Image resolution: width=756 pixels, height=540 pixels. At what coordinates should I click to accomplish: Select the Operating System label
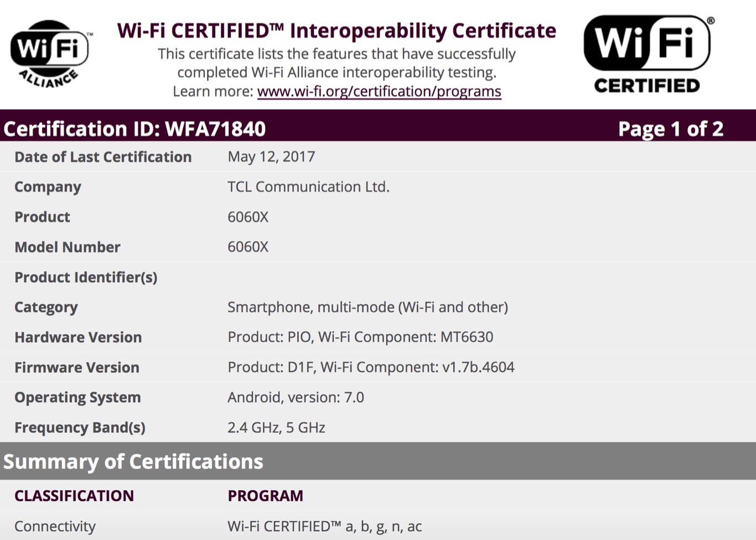coord(77,398)
